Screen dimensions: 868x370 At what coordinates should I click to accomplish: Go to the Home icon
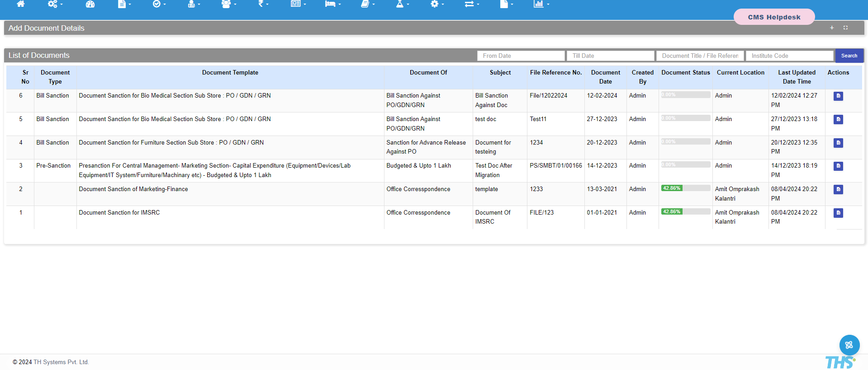tap(20, 4)
